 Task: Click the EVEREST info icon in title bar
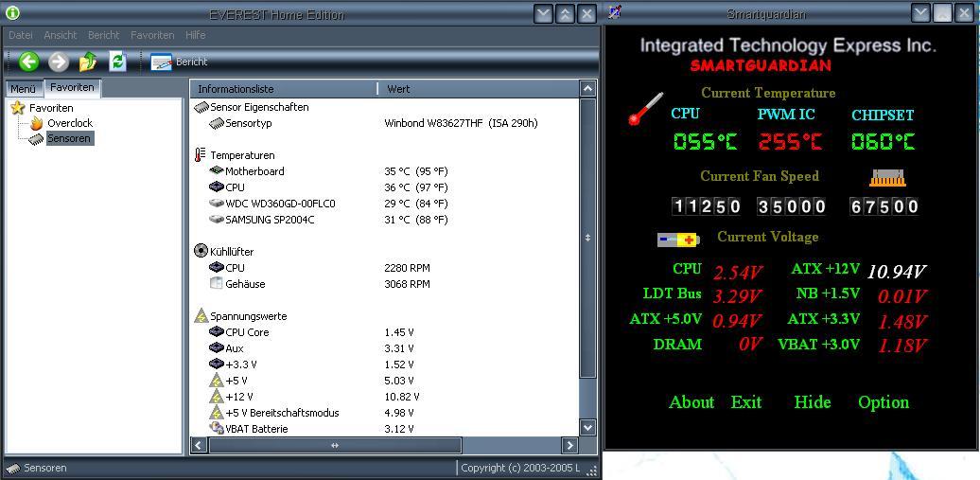pyautogui.click(x=12, y=13)
